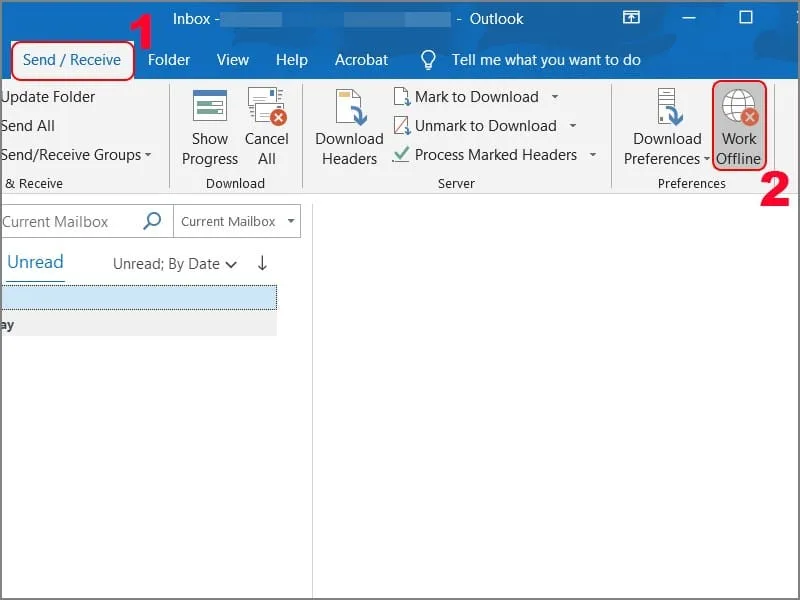The height and width of the screenshot is (600, 800).
Task: Click the Tell me lightbulb icon
Action: (x=429, y=60)
